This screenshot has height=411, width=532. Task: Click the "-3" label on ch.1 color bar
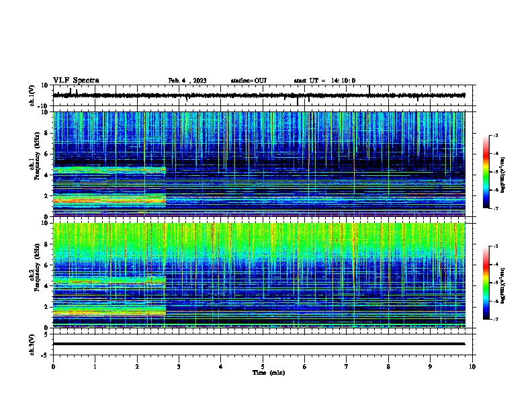pyautogui.click(x=495, y=135)
